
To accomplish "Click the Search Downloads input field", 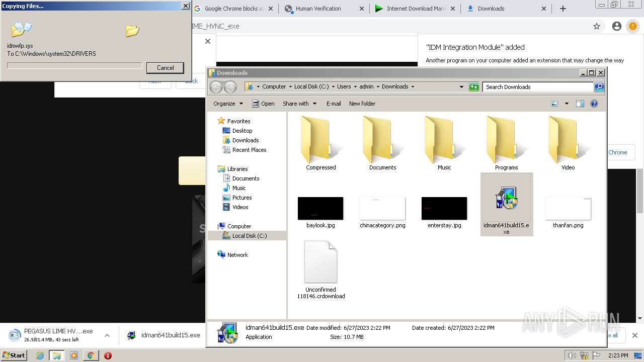I will pyautogui.click(x=538, y=87).
